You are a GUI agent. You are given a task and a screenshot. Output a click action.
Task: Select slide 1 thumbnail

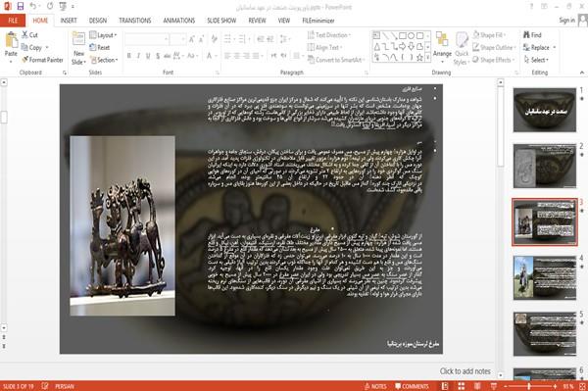point(545,110)
